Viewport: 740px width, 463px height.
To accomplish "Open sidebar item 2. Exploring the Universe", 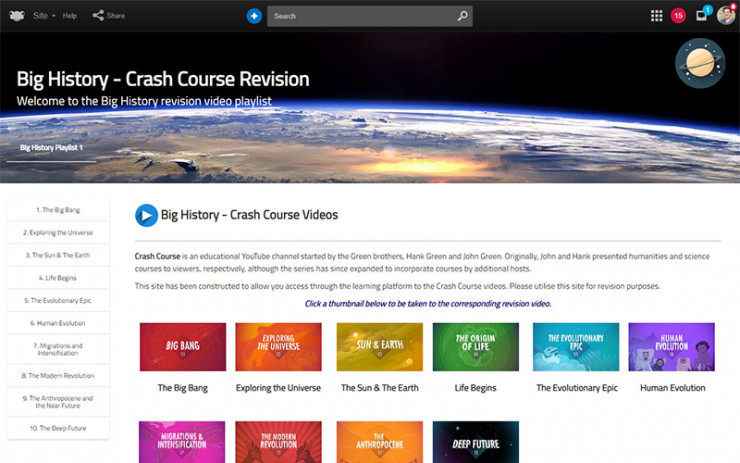I will click(x=58, y=233).
